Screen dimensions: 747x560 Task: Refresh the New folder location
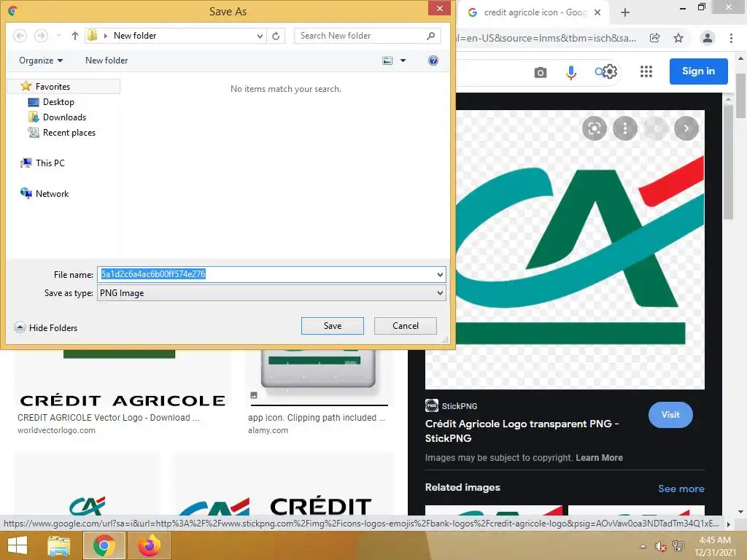[276, 36]
